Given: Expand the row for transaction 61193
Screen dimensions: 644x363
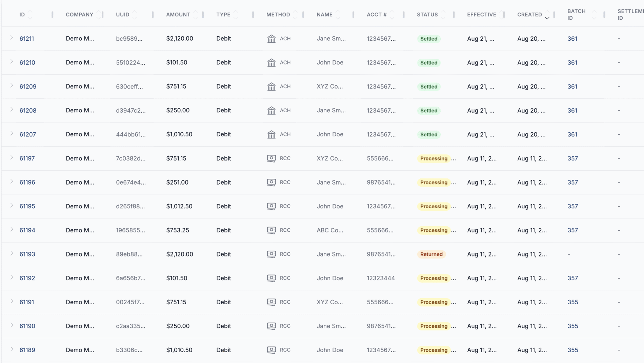Looking at the screenshot, I should (x=11, y=254).
